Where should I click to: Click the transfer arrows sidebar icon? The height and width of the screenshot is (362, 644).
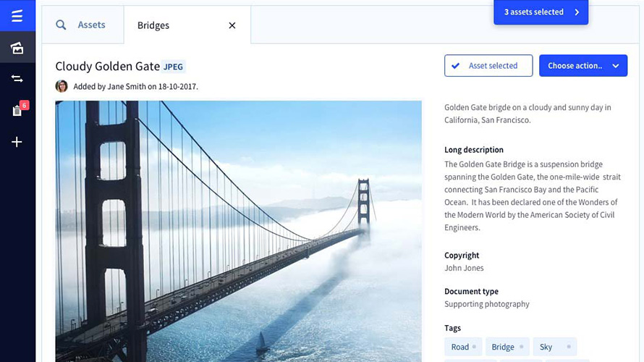(17, 78)
